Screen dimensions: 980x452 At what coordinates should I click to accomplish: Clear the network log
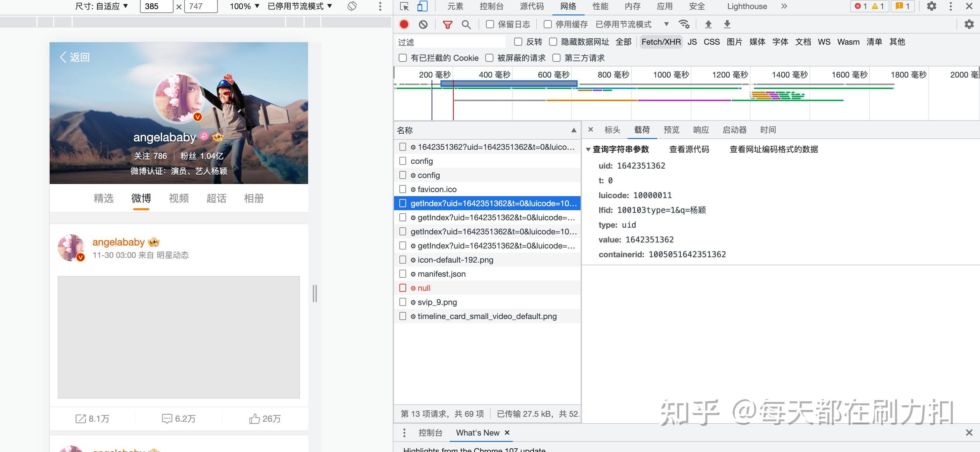click(x=423, y=25)
